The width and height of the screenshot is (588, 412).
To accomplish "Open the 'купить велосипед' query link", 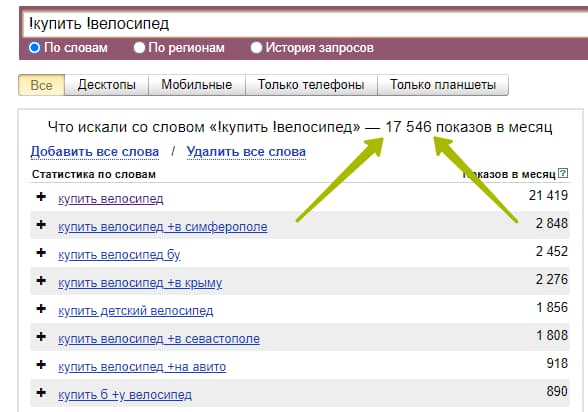I will [111, 199].
